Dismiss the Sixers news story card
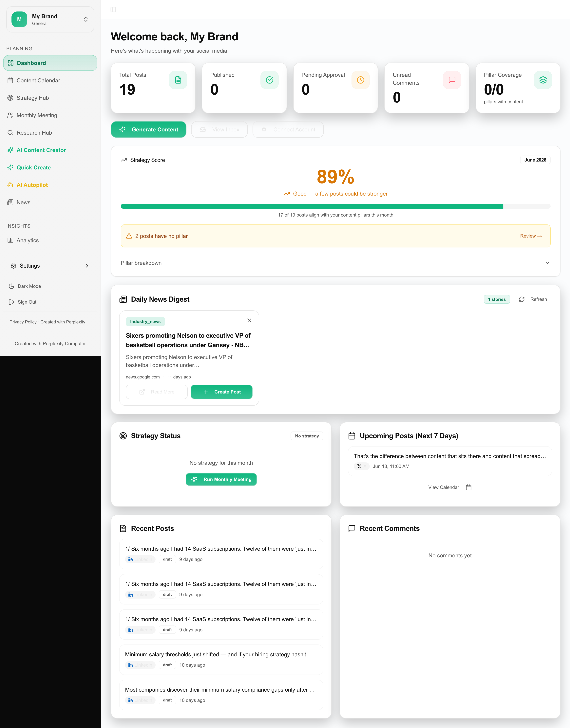This screenshot has width=570, height=728. (x=249, y=320)
